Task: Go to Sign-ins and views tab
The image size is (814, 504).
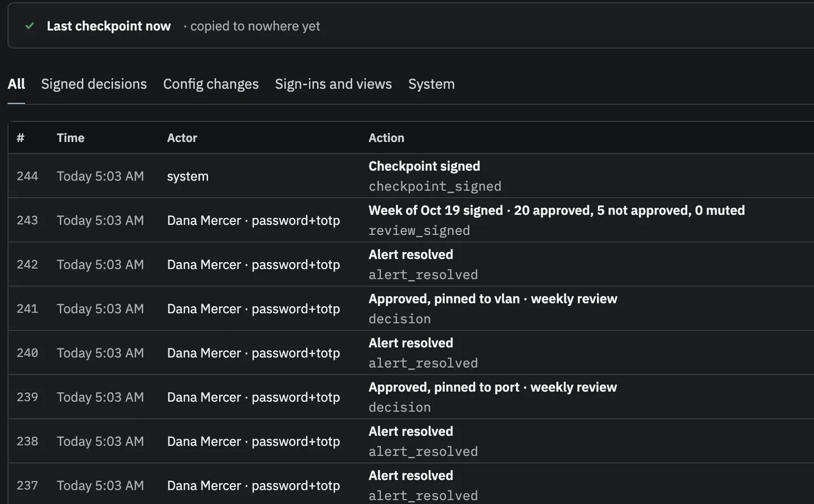Action: pyautogui.click(x=334, y=84)
